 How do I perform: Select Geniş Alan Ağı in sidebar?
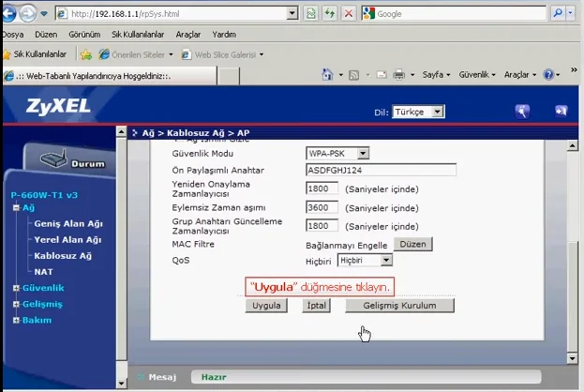[68, 223]
